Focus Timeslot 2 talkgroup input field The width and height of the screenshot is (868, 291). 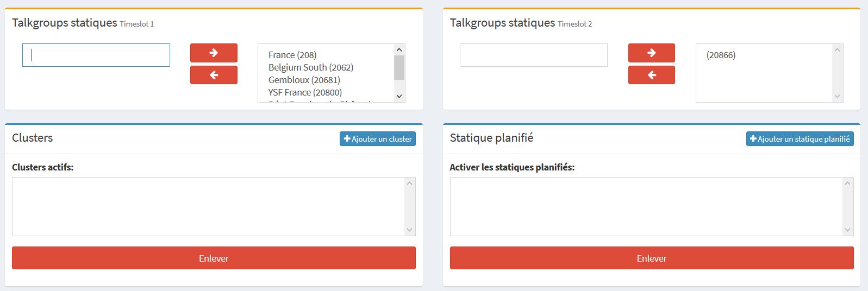click(x=534, y=55)
